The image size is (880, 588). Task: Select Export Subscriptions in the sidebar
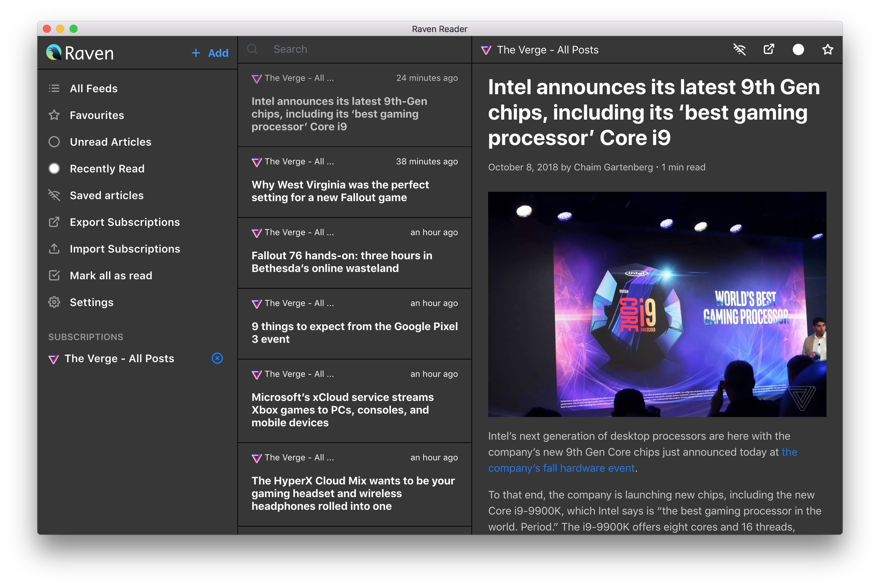tap(124, 222)
